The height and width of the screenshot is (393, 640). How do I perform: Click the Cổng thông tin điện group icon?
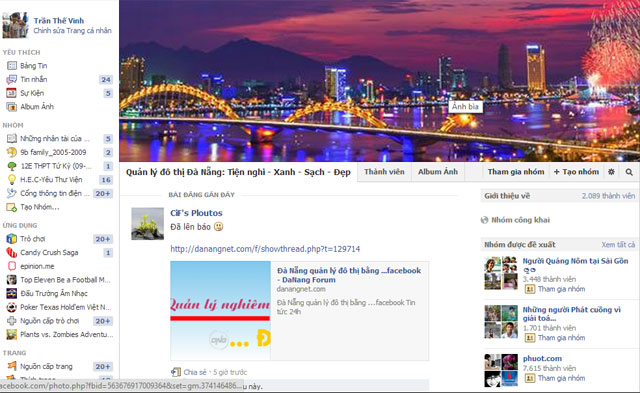point(12,193)
